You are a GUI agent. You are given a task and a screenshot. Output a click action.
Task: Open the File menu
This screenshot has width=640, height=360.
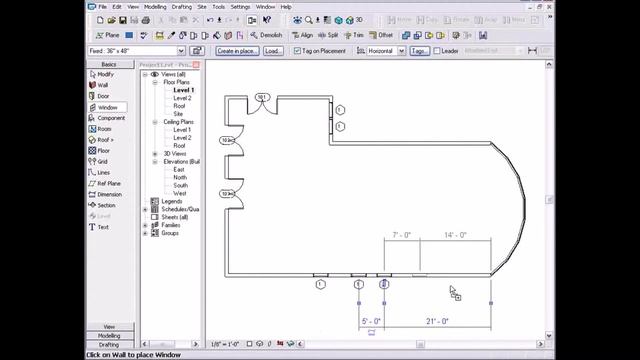[102, 7]
